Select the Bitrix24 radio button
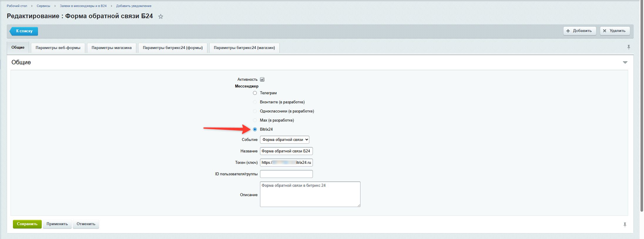 pos(255,129)
